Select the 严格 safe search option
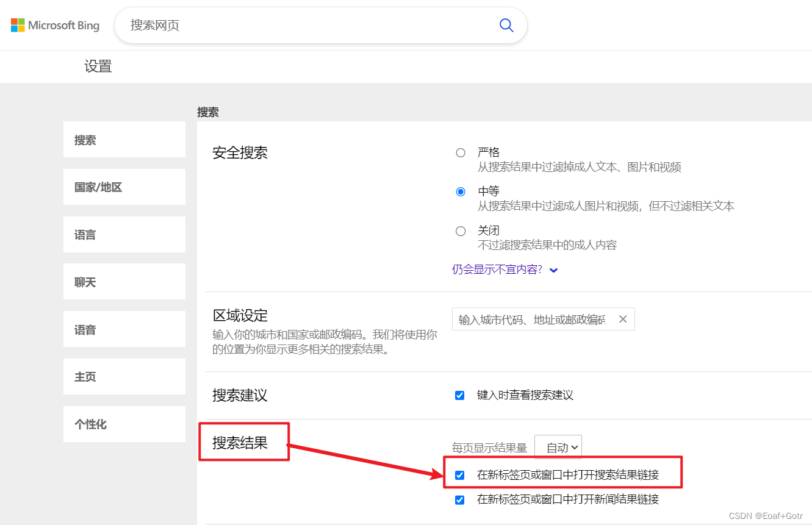The width and height of the screenshot is (812, 525). coord(461,152)
